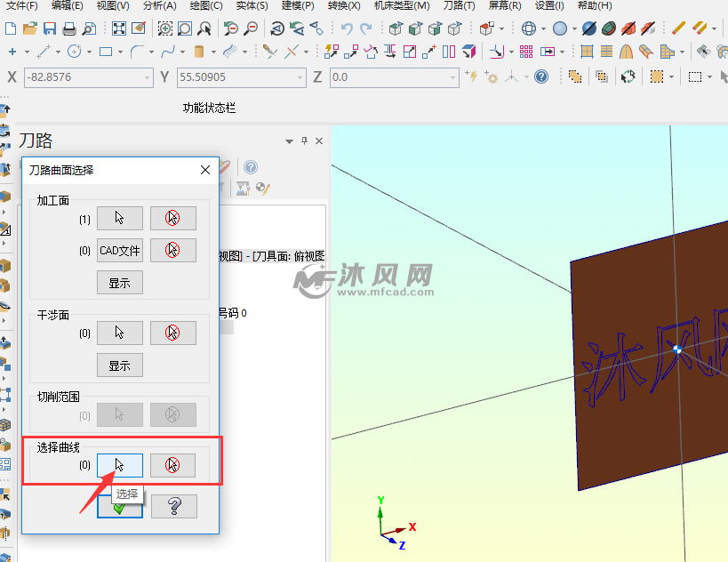Screen dimensions: 728x562
Task: Confirm dialog with green checkmark button
Action: click(120, 506)
